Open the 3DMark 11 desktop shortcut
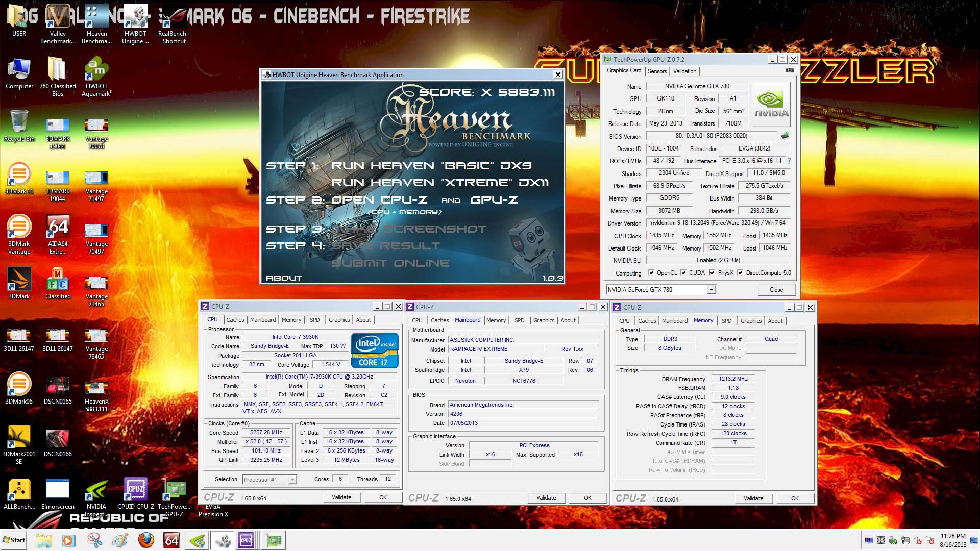980x551 pixels. [19, 178]
